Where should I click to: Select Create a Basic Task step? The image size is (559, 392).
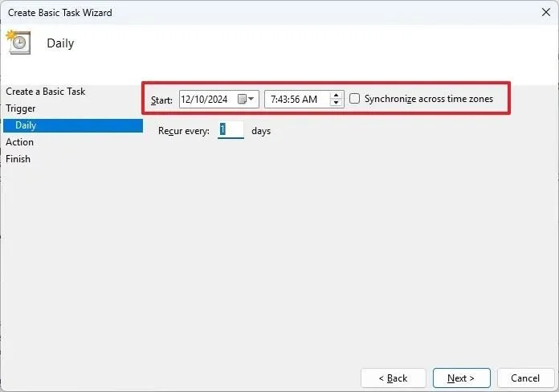click(46, 92)
